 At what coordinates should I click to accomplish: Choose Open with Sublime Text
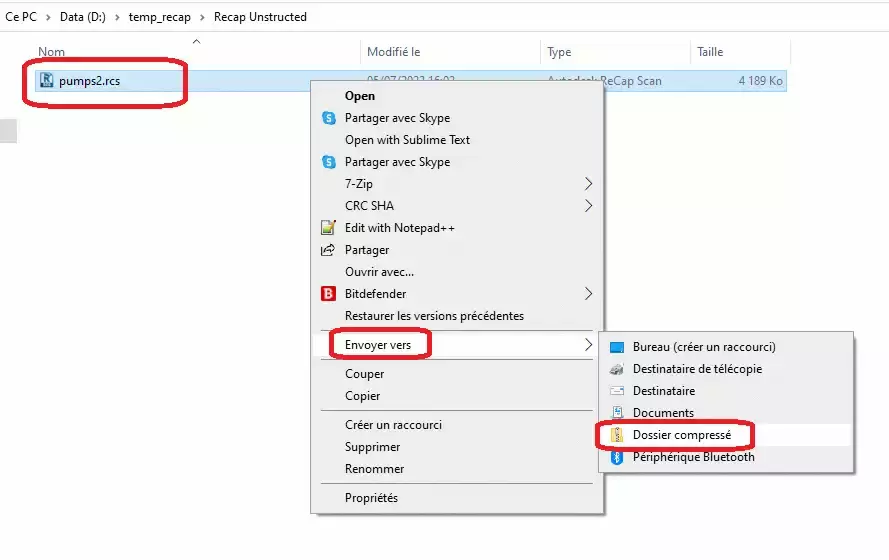407,140
